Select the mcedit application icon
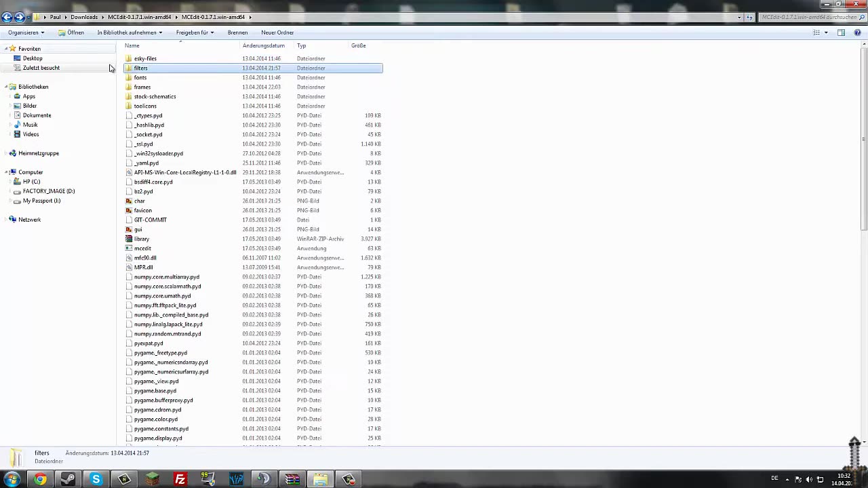The image size is (868, 488). point(129,248)
